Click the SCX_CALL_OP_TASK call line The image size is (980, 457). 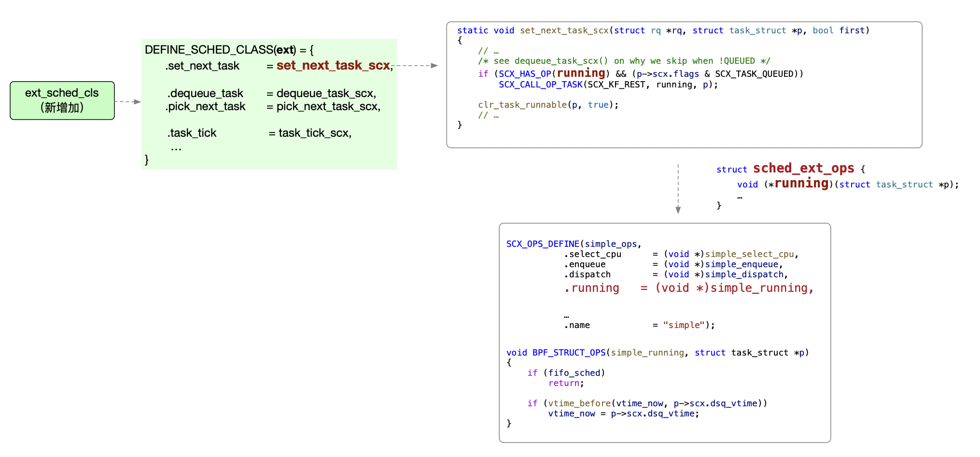pos(608,85)
